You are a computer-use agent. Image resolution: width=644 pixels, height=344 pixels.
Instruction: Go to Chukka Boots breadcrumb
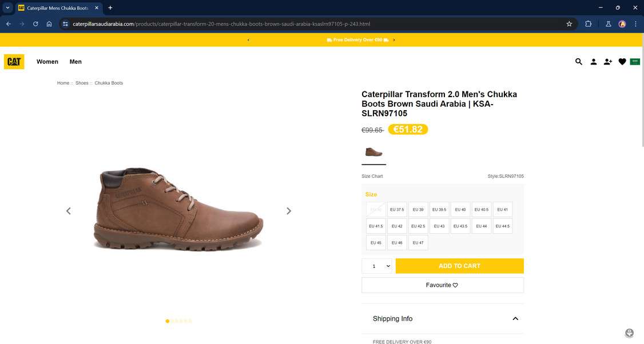click(109, 83)
